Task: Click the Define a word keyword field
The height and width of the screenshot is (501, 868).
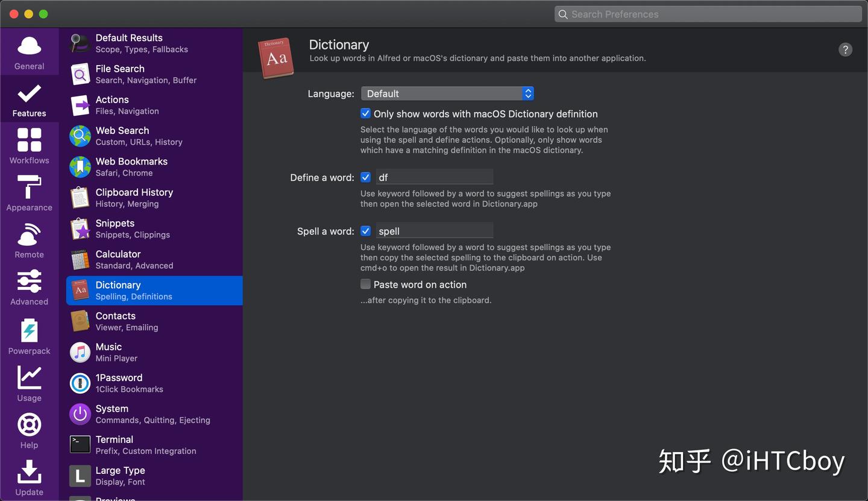Action: [x=434, y=177]
